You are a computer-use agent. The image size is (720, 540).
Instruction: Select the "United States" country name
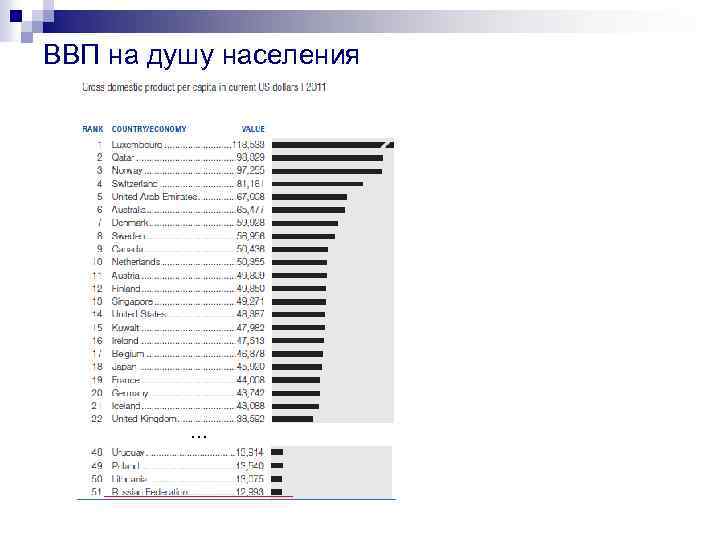(139, 314)
